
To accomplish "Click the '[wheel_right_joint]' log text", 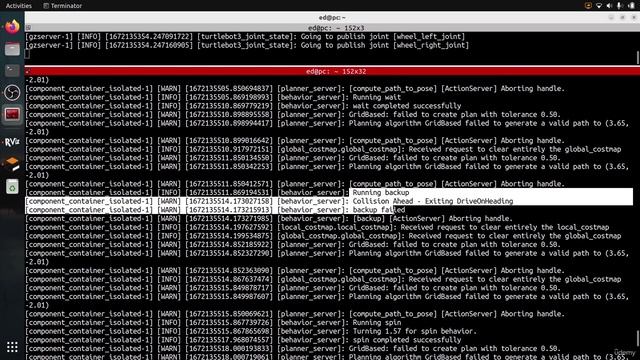I will (x=431, y=45).
